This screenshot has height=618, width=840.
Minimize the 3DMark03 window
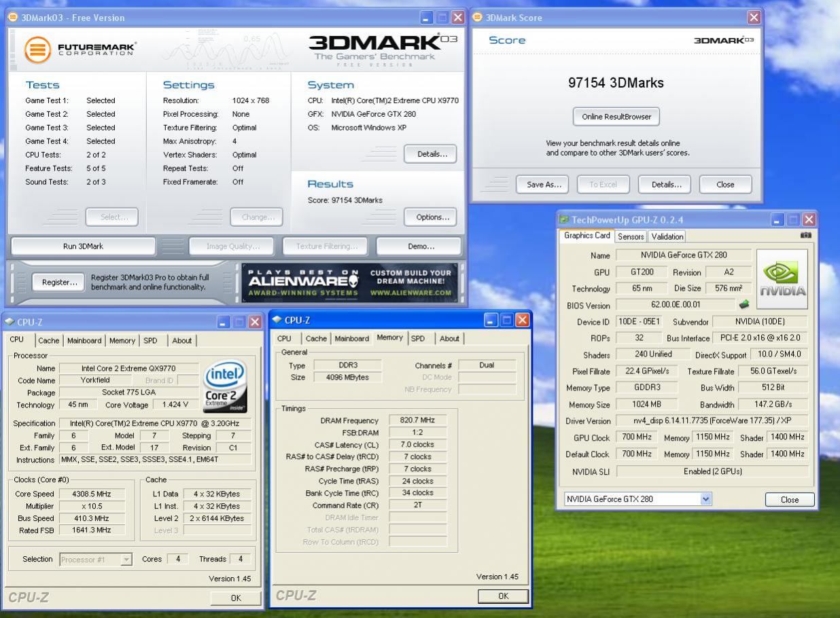tap(427, 18)
